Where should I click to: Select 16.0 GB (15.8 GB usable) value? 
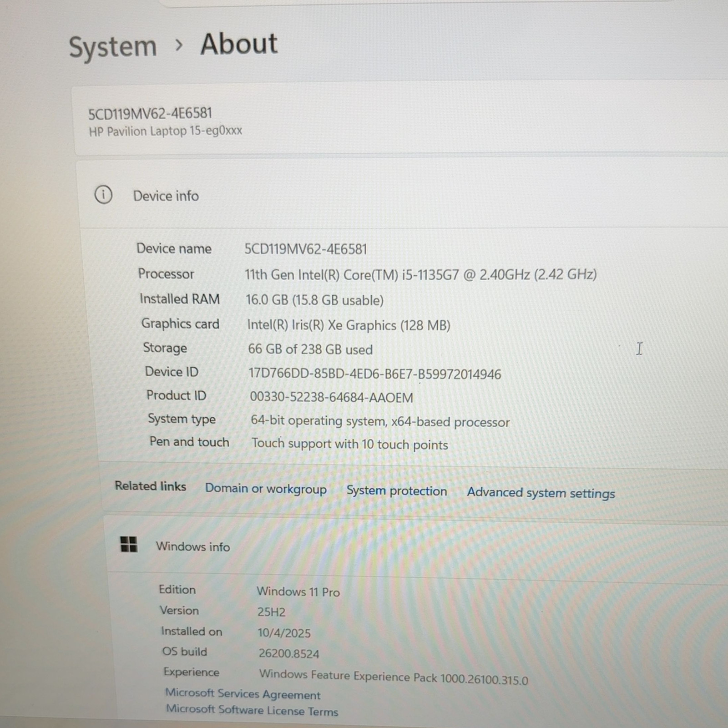click(x=315, y=300)
